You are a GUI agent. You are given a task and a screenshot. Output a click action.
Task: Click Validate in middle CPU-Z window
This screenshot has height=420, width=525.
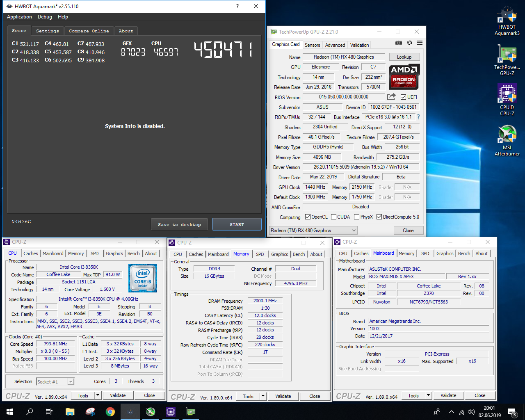coord(283,396)
